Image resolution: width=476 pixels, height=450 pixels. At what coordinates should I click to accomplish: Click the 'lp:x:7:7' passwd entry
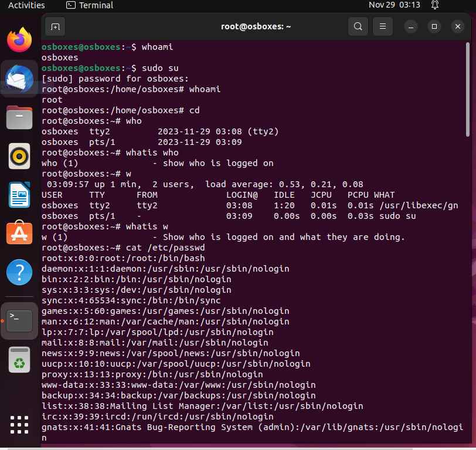158,332
